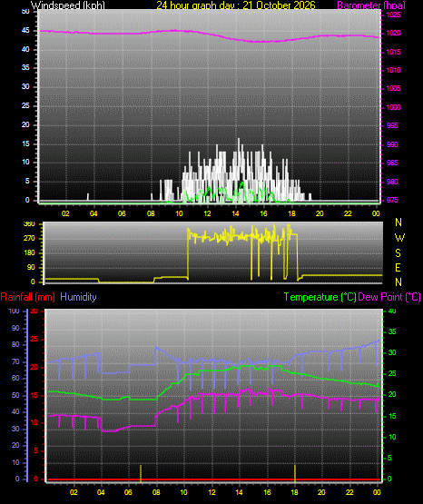The image size is (423, 504).
Task: Click the 15 value on the windspeed scale
Action: 25,143
